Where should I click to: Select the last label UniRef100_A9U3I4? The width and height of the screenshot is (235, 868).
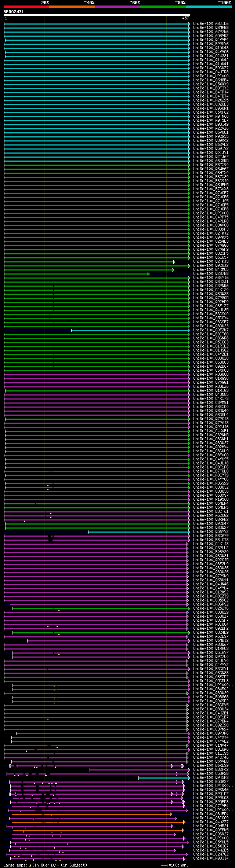211,858
